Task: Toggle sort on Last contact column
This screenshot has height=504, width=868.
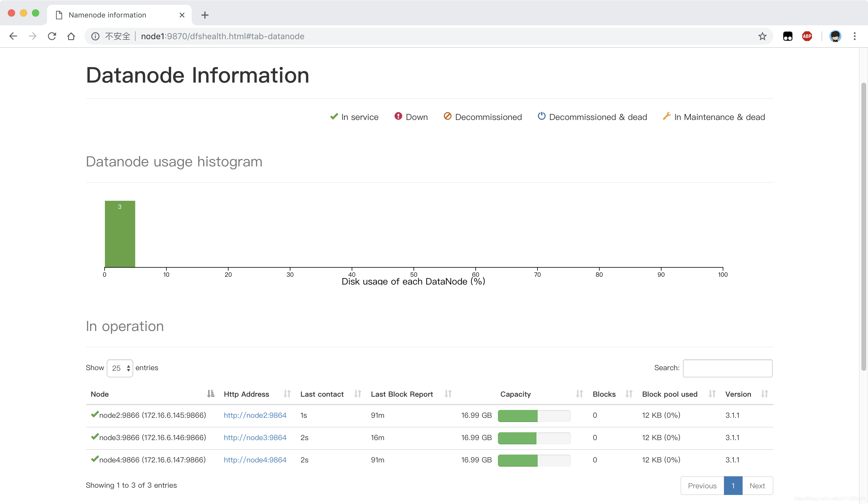Action: coord(357,394)
